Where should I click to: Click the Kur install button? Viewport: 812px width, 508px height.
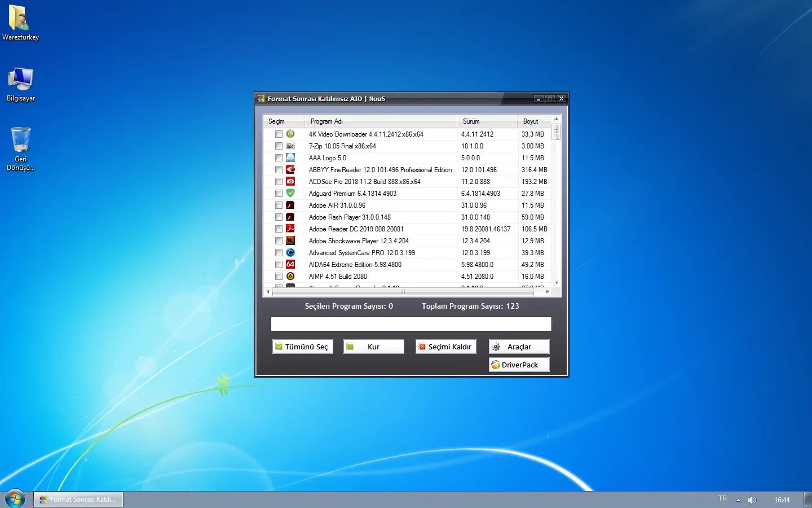coord(374,347)
